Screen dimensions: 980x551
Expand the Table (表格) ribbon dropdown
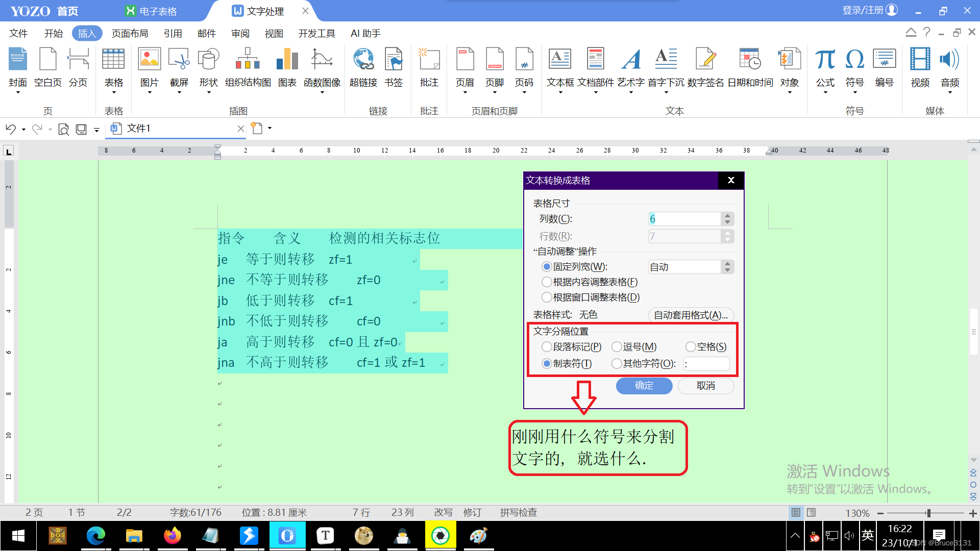click(x=113, y=92)
